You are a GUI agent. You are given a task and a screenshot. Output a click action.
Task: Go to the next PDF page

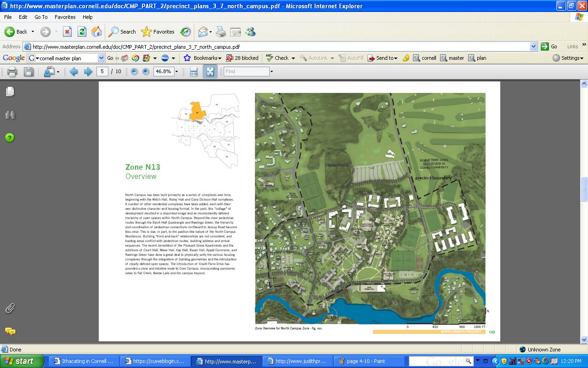tap(88, 71)
